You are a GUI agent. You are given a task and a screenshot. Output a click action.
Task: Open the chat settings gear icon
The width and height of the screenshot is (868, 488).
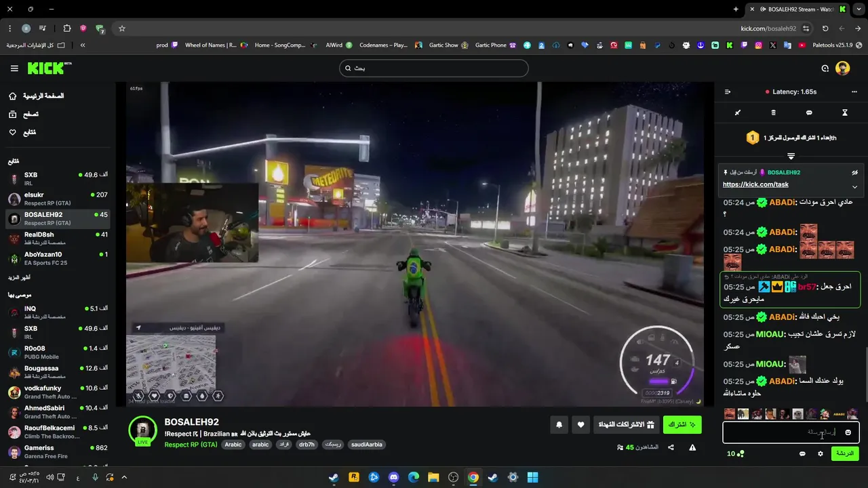click(820, 453)
